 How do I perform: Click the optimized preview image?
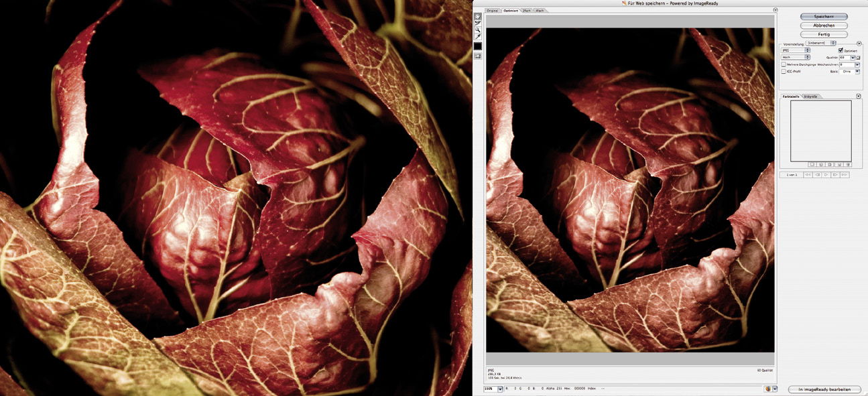(630, 190)
